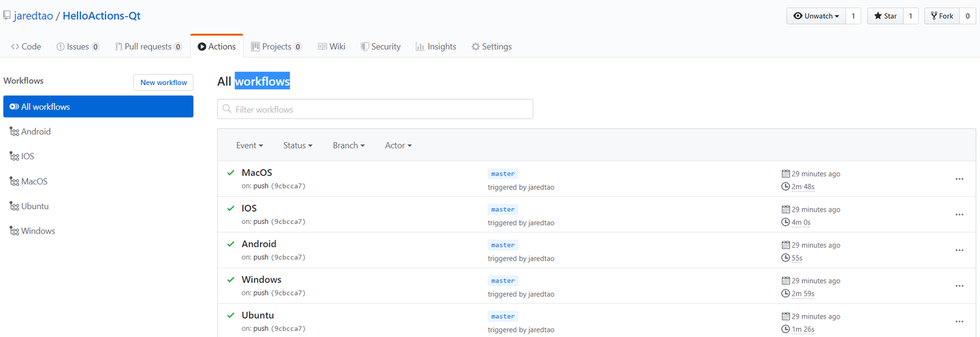Open the three-dots menu for Windows run

959,286
